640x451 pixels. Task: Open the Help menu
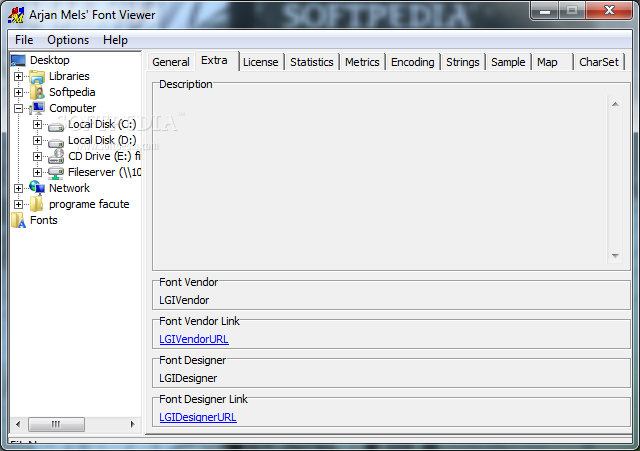click(x=115, y=40)
